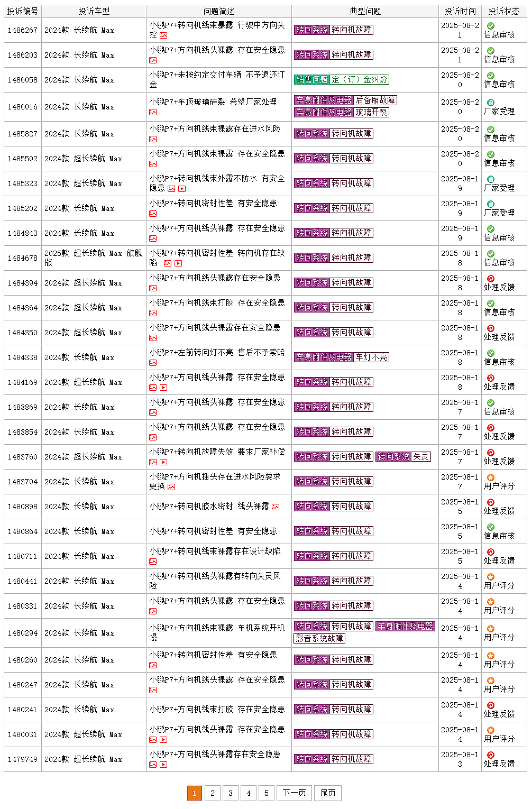
Task: Open complaint 小鹏P7+车顶玻璃碎裂 link
Action: [x=213, y=102]
